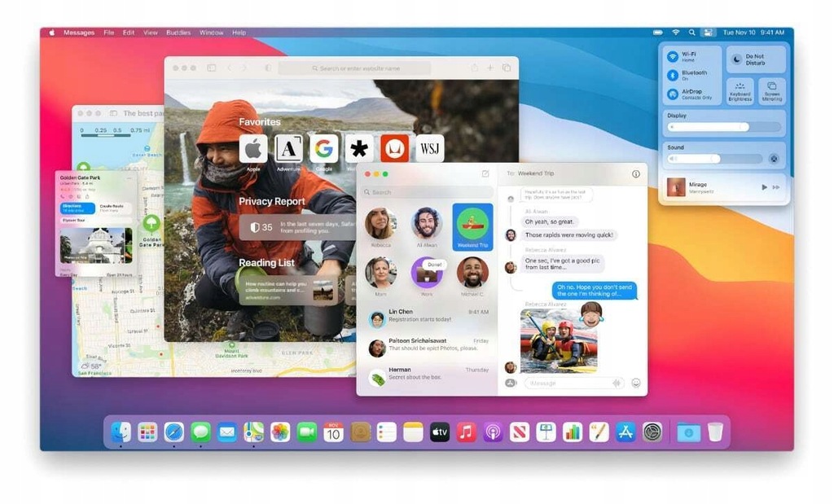Open Screen Mirroring options
The image size is (834, 504).
[772, 91]
